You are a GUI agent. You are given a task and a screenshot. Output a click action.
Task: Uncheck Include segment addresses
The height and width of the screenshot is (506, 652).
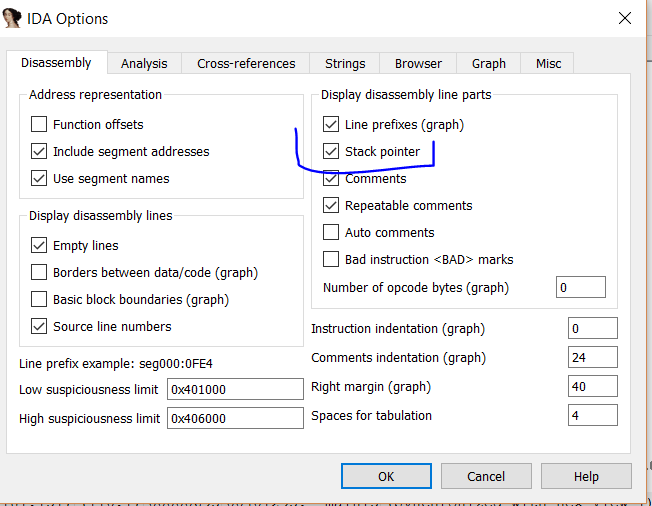39,152
